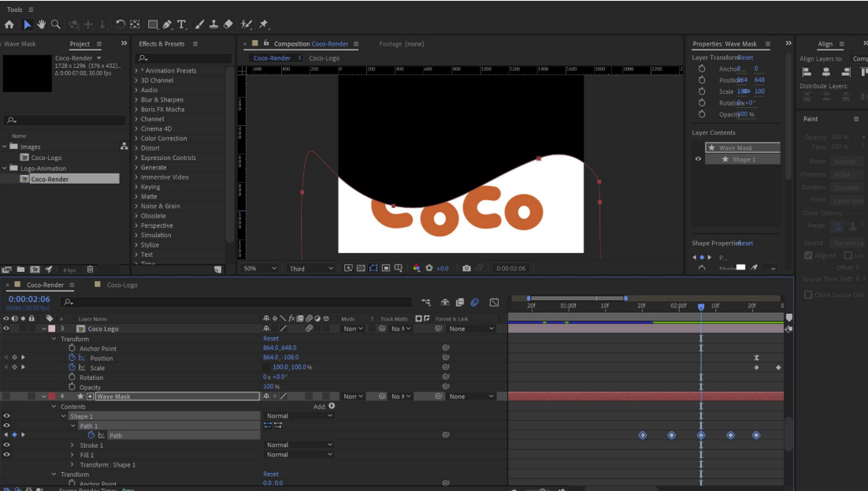Screen dimensions: 868x491
Task: Expand the Blur & Sharpen effects category
Action: [137, 100]
